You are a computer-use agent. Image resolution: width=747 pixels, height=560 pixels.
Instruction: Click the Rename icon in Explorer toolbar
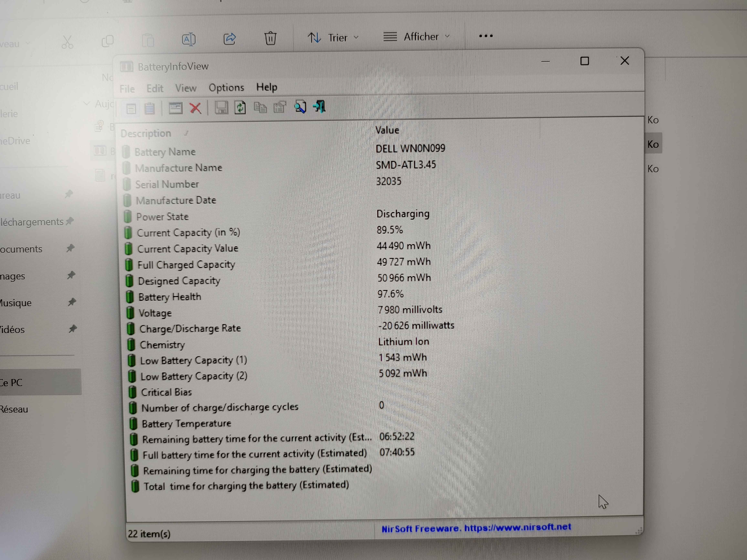(x=189, y=40)
